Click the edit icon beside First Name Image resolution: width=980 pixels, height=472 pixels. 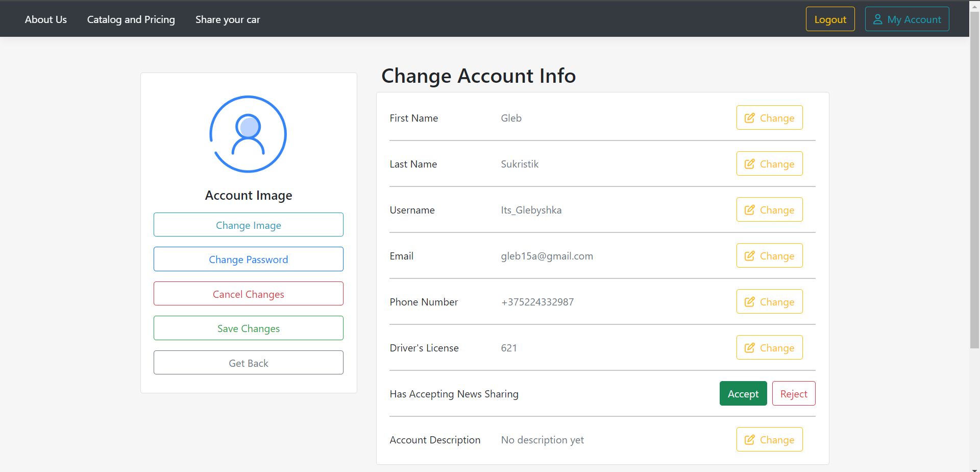pyautogui.click(x=749, y=118)
